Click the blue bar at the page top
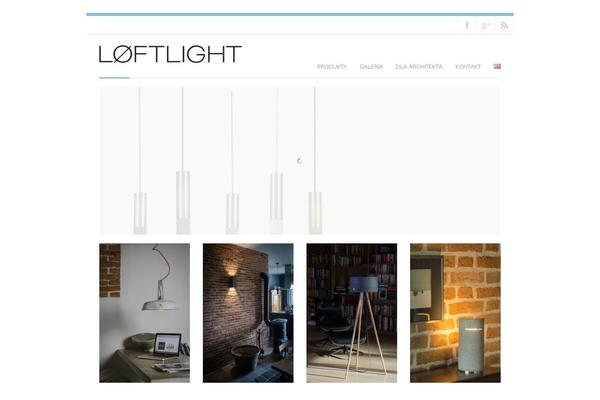Screen dimensions: 600x400 pyautogui.click(x=300, y=14)
